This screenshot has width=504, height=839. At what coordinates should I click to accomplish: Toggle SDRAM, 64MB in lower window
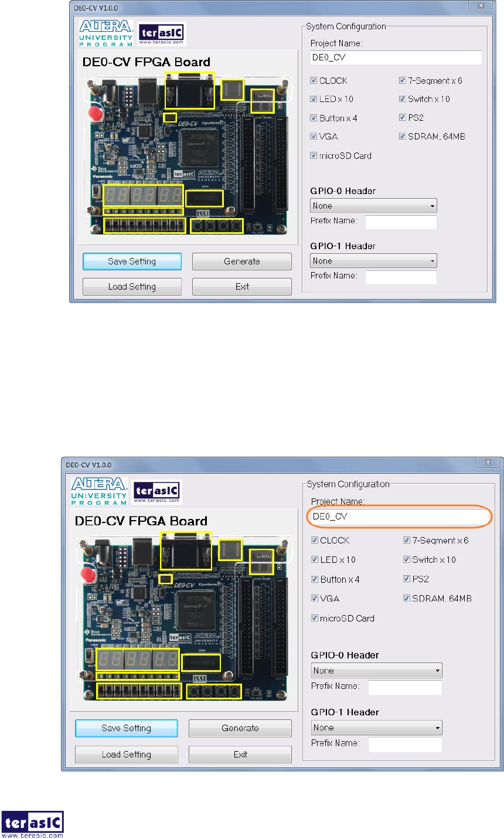(x=407, y=599)
